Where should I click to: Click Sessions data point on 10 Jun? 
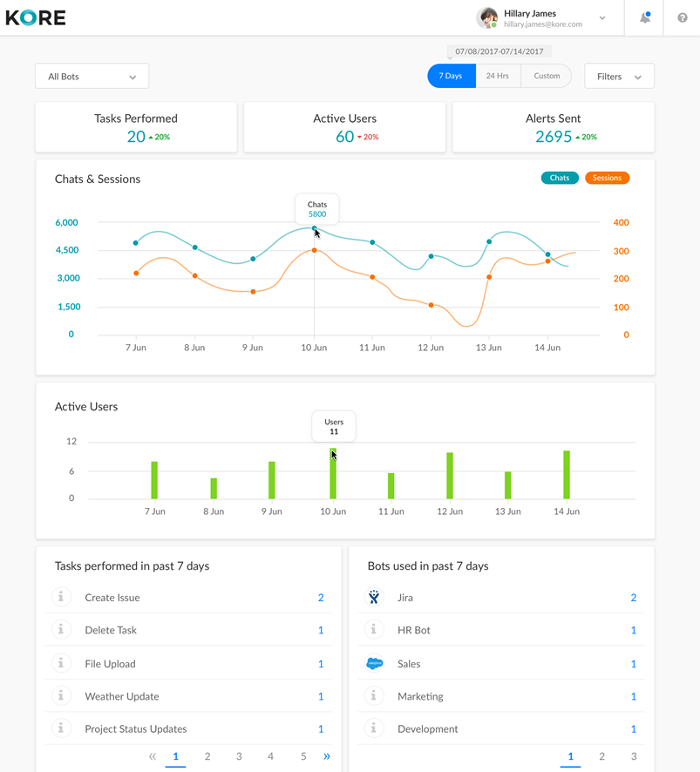pos(315,251)
